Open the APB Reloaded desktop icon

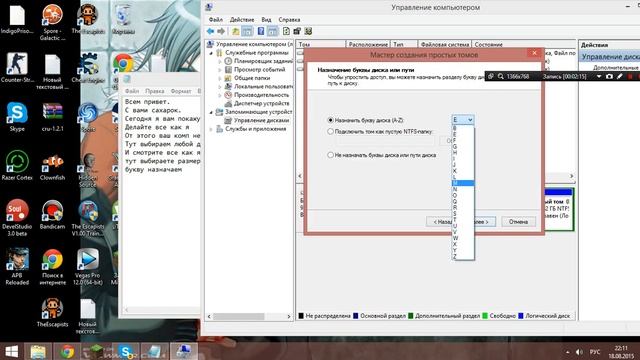(17, 267)
